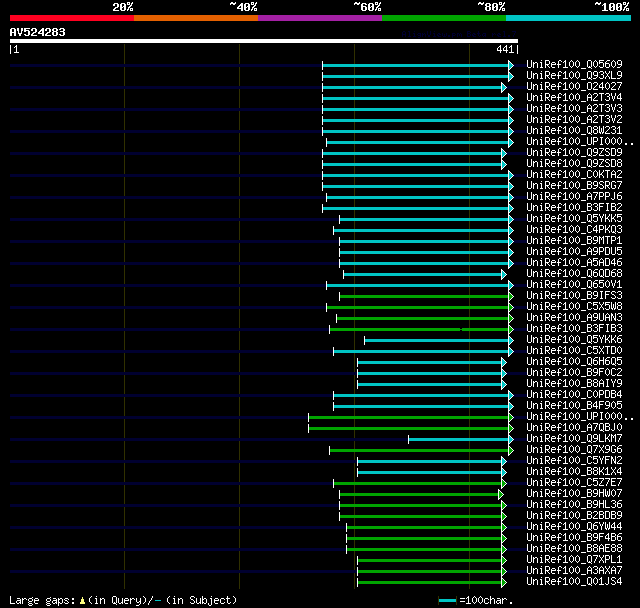This screenshot has height=608, width=640.
Task: Click the UniRef100_Q6H6Q5 label
Action: (x=574, y=362)
